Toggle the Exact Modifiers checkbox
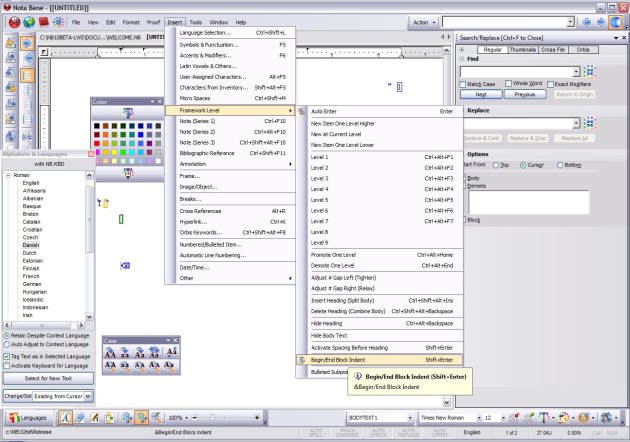Screen dimensions: 630x442 (x=550, y=84)
